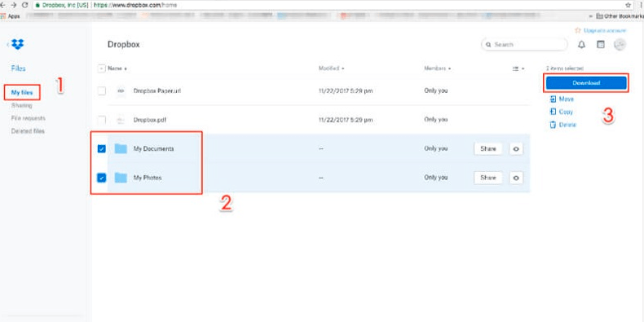The image size is (644, 322).
Task: Click the magnifier icon in the search box
Action: click(x=488, y=45)
